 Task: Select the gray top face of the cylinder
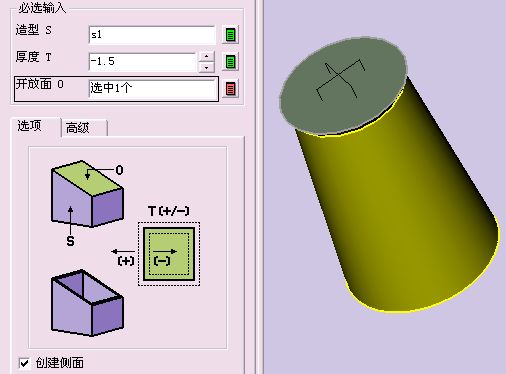(343, 85)
